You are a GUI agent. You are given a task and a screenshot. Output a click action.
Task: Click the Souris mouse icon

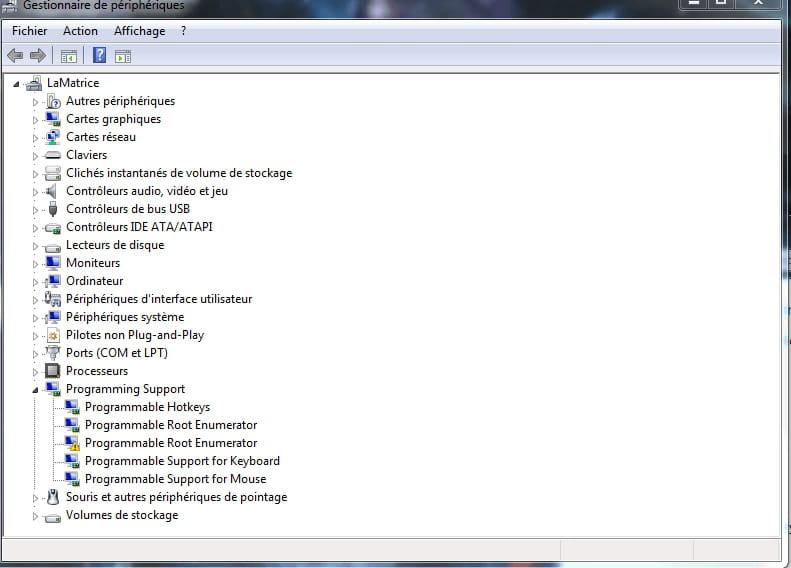tap(53, 497)
